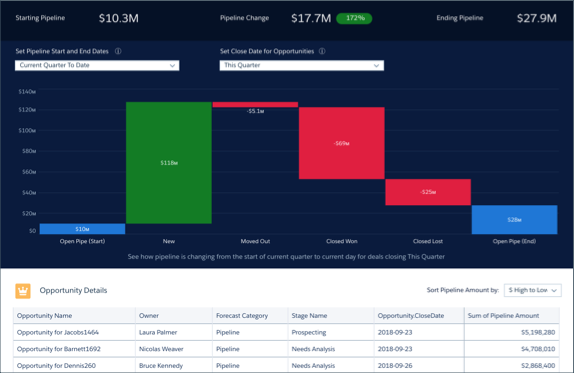Click the Open Pipe (Start) $10M bar

pos(82,229)
